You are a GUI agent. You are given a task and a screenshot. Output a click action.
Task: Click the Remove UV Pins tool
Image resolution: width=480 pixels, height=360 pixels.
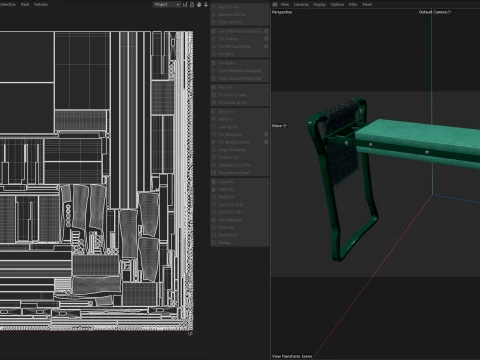click(x=240, y=14)
